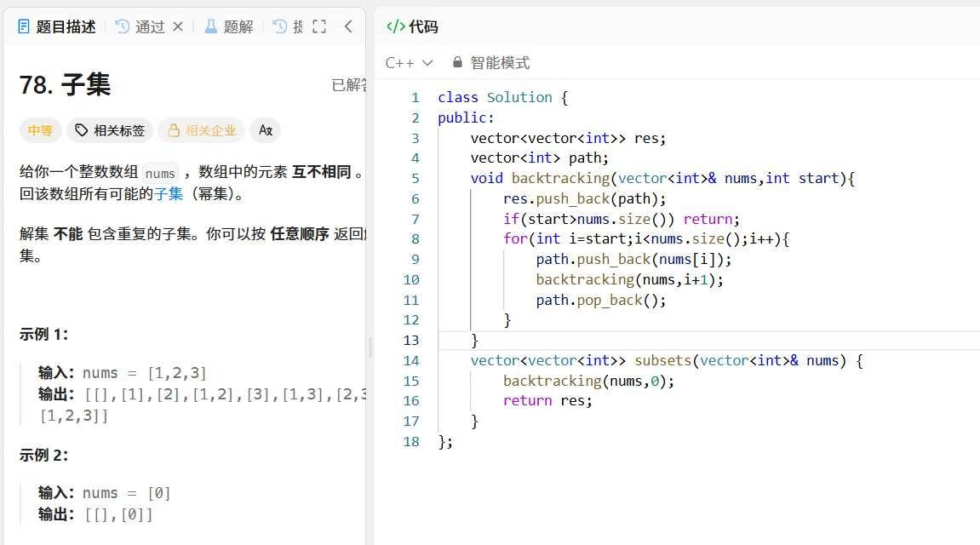Image resolution: width=980 pixels, height=545 pixels.
Task: Click the if(start>nums.size()) return line
Action: [622, 219]
